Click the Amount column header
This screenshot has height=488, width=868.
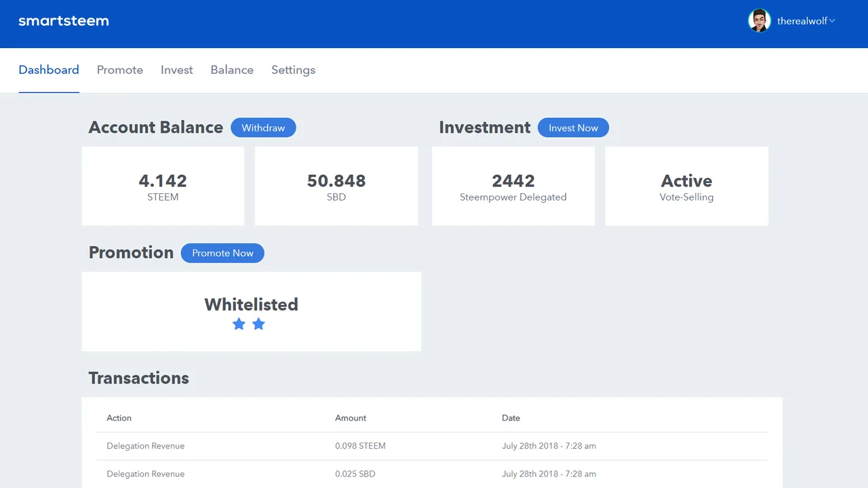351,418
